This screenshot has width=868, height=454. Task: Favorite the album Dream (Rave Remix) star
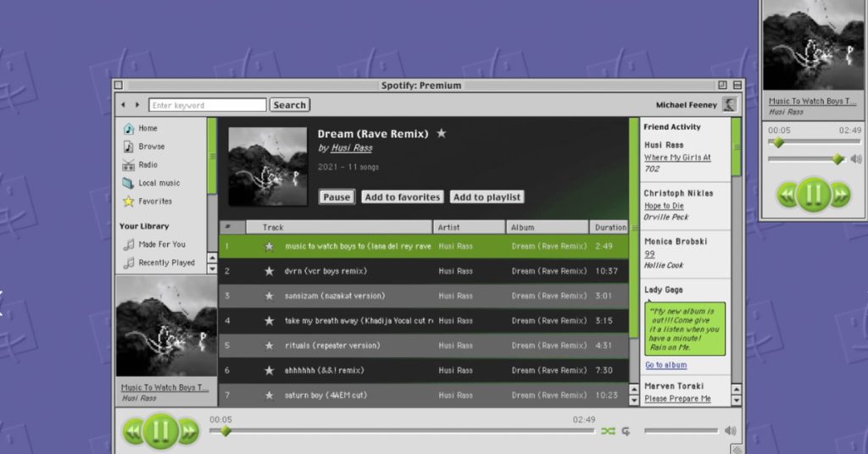pos(441,133)
